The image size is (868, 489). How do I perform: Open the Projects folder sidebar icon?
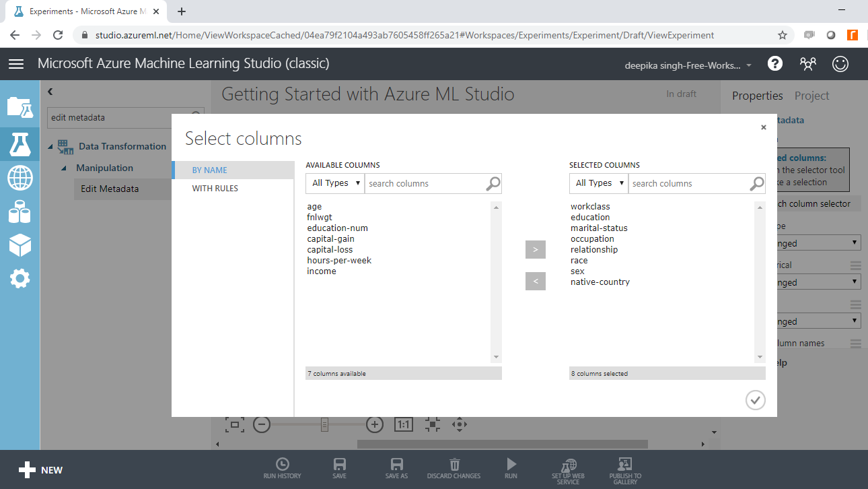click(20, 107)
